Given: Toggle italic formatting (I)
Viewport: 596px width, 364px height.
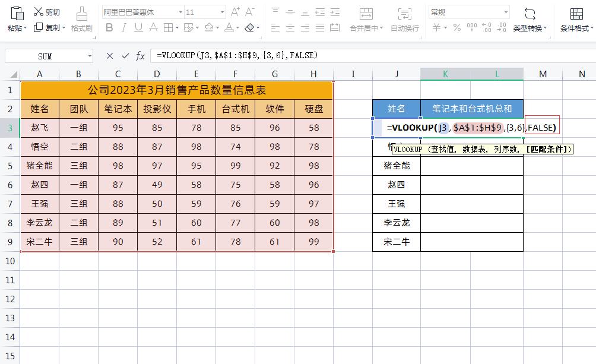Looking at the screenshot, I should point(124,27).
